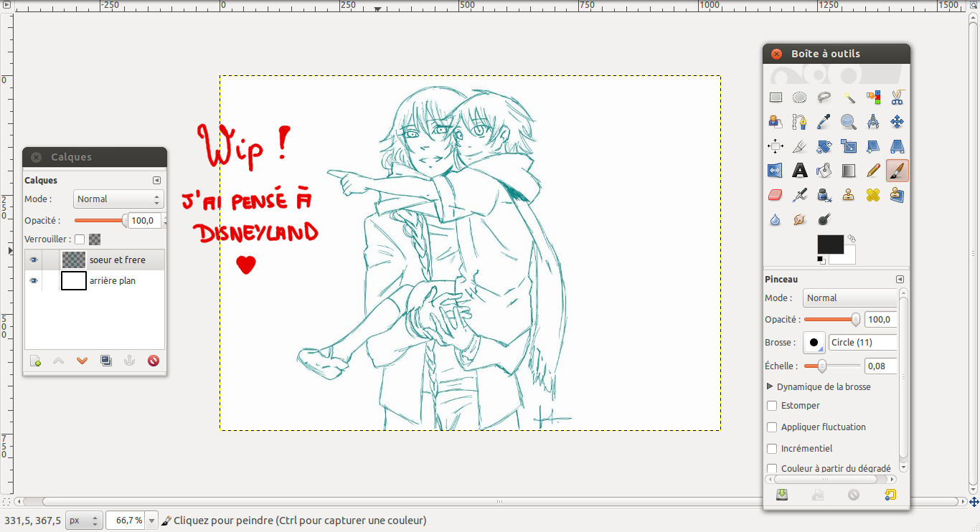Select the Ellipse Select tool
Screen dimensions: 980x532
coord(800,98)
